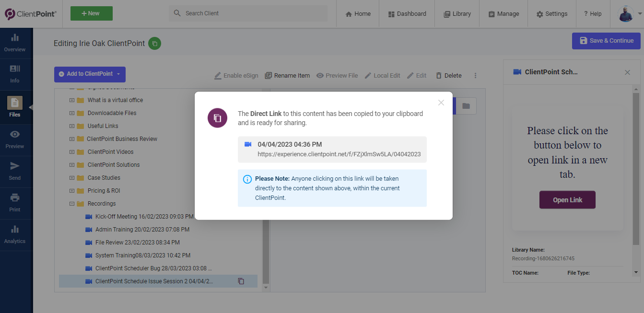Click video icon in side panel header
Image resolution: width=644 pixels, height=313 pixels.
click(517, 72)
